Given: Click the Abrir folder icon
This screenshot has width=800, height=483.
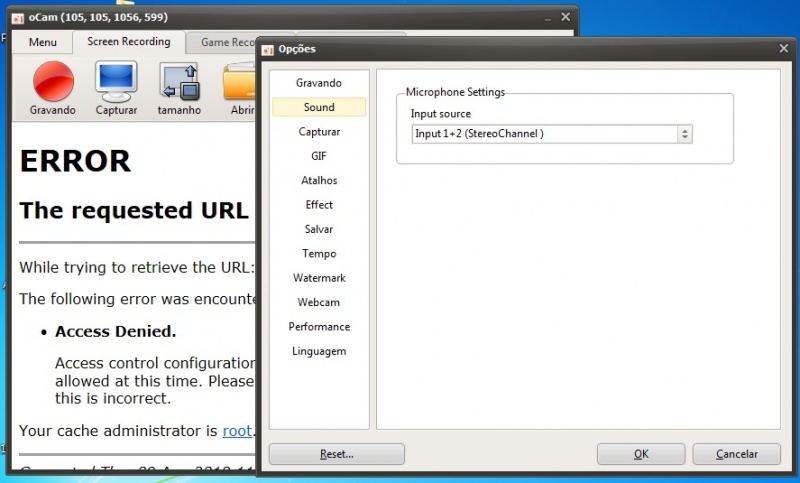Looking at the screenshot, I should [240, 81].
